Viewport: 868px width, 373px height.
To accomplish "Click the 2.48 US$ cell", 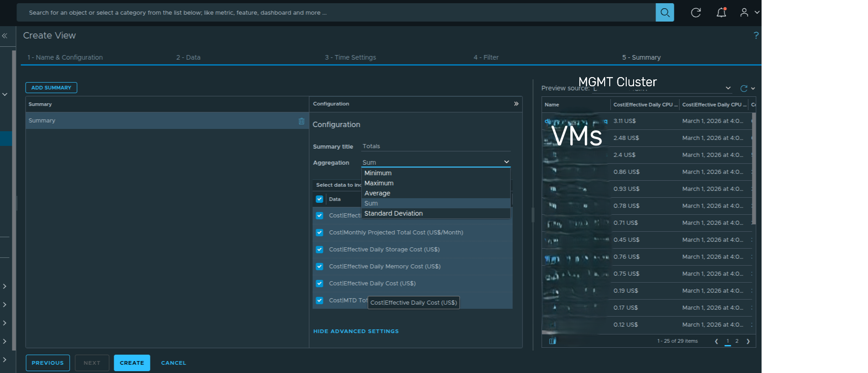I will [x=626, y=138].
